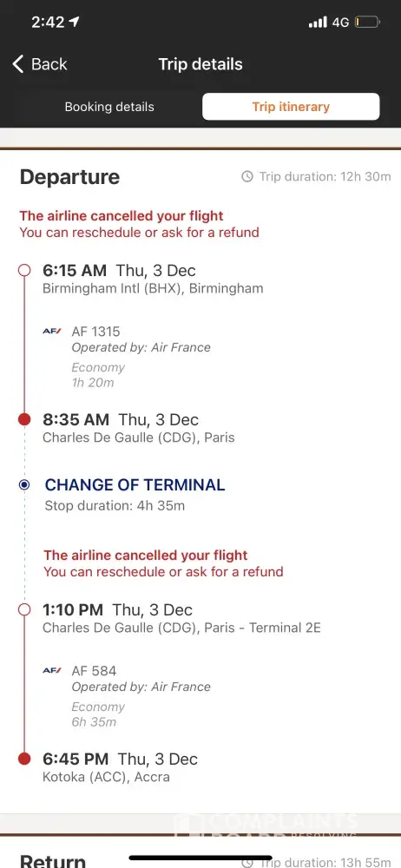The image size is (401, 868).
Task: Tap the battery indicator in status bar
Action: [367, 23]
